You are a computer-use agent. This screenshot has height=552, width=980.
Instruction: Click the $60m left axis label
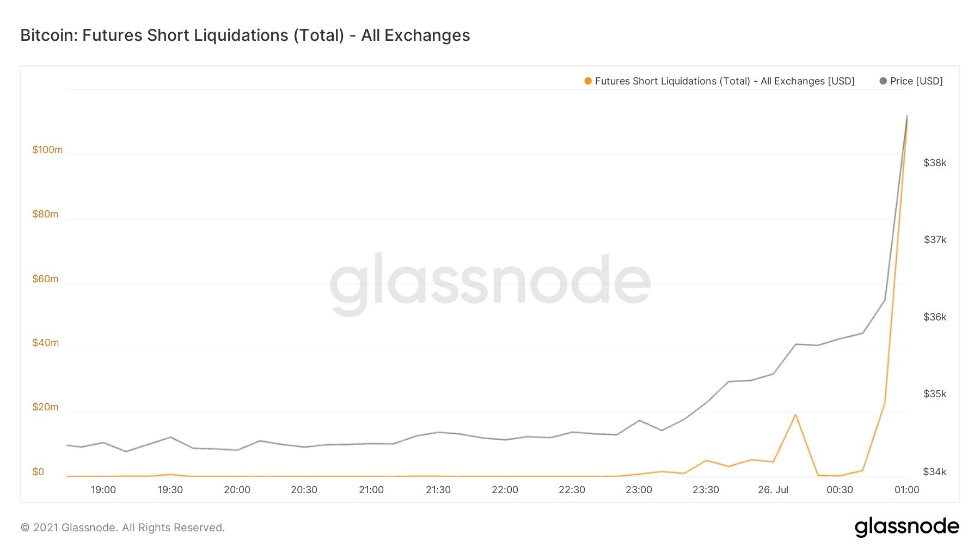(45, 279)
